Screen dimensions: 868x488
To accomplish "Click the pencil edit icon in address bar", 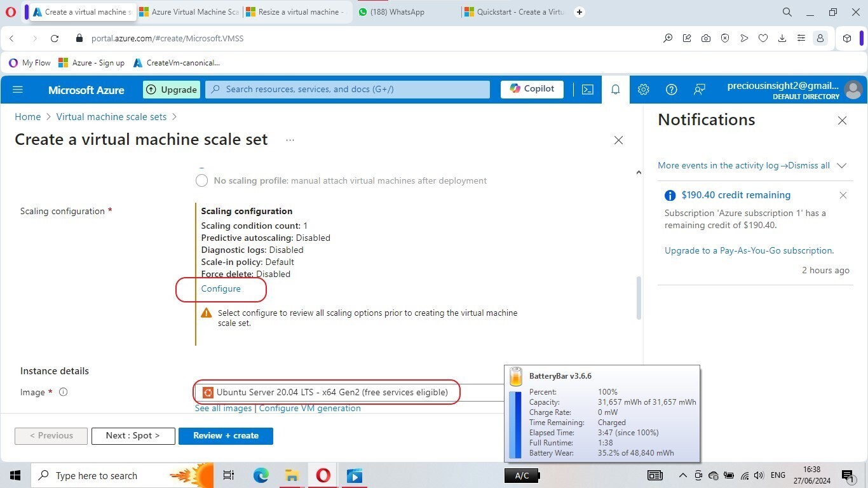I will pyautogui.click(x=687, y=38).
